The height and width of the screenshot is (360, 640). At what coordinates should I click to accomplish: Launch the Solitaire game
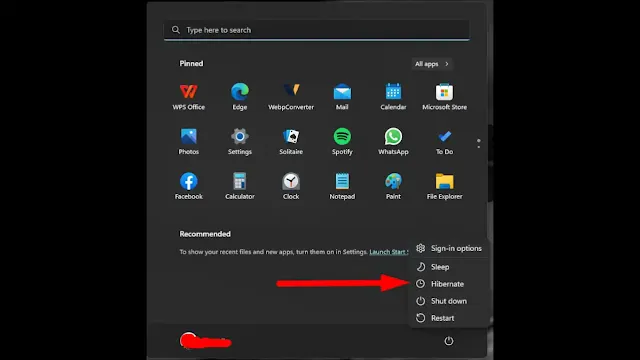click(x=291, y=141)
